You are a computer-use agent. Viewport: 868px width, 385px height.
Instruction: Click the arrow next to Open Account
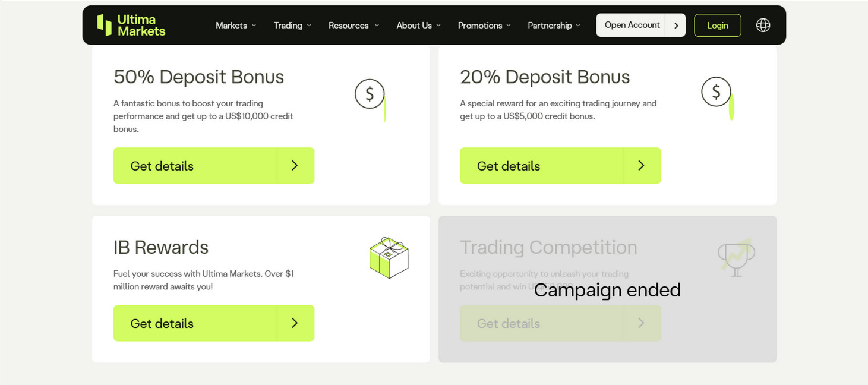676,26
